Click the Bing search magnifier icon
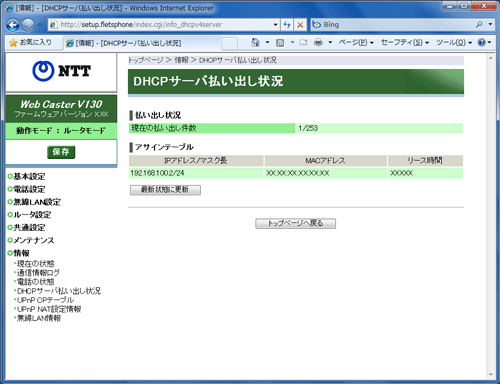 click(x=479, y=24)
